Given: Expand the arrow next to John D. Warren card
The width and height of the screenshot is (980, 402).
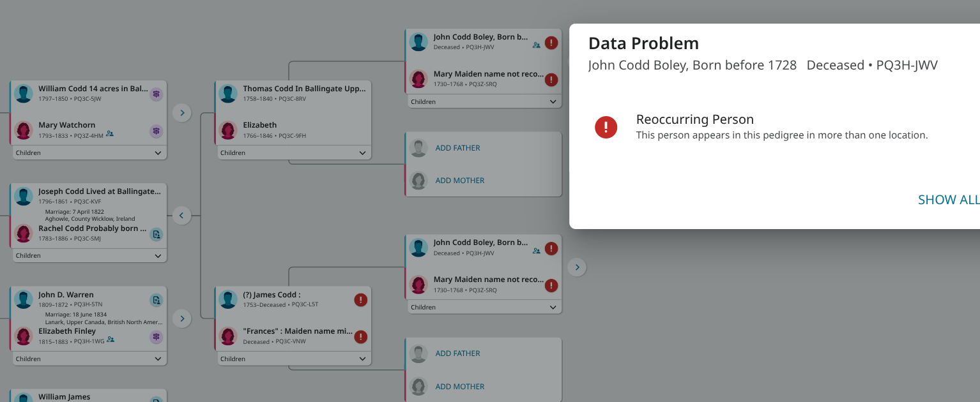Looking at the screenshot, I should (x=182, y=318).
